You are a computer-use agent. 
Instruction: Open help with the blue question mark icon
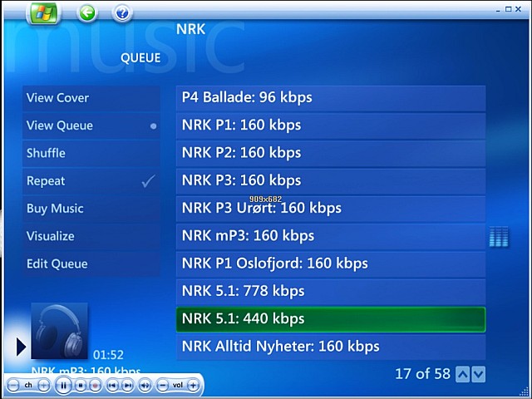click(x=122, y=13)
